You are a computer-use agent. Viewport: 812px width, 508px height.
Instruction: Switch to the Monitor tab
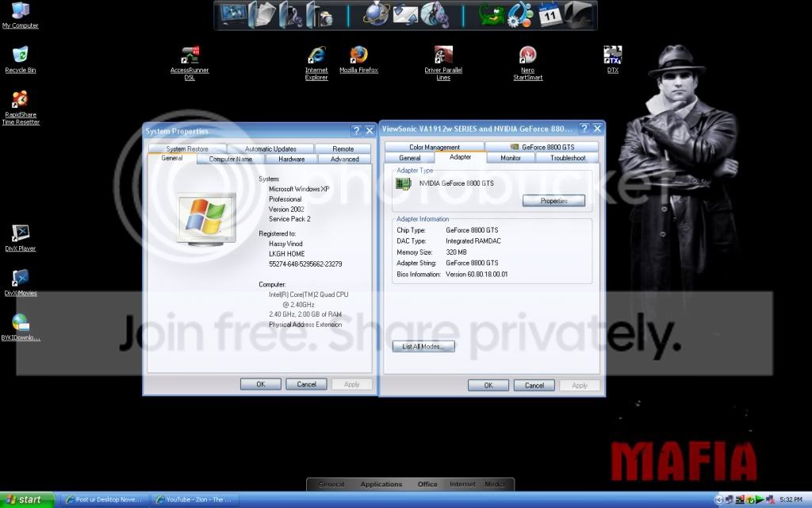pyautogui.click(x=511, y=158)
